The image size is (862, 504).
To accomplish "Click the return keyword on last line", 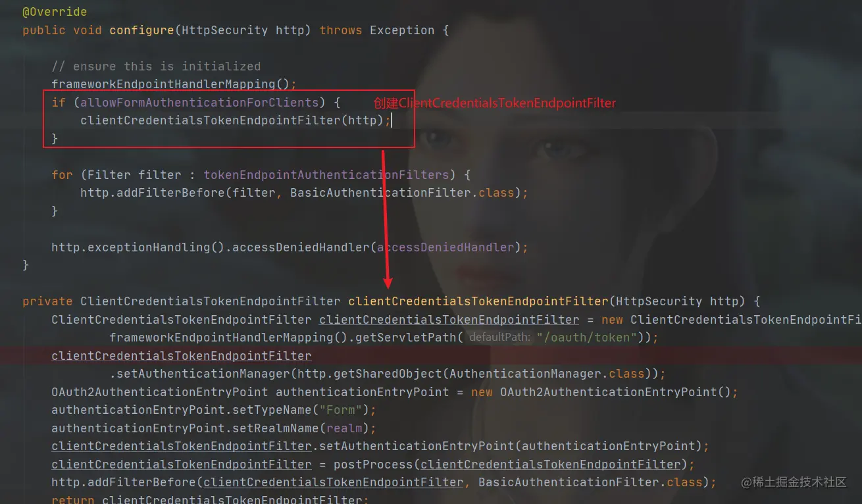I will 73,499.
